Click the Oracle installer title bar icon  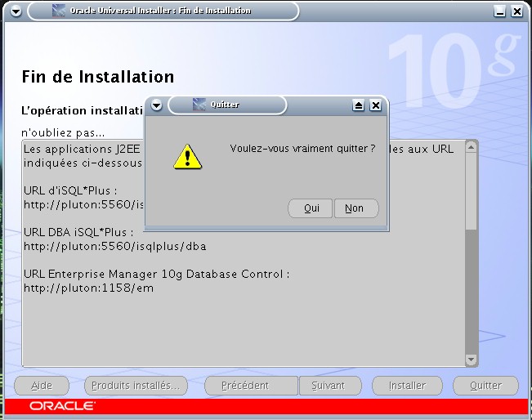[59, 11]
